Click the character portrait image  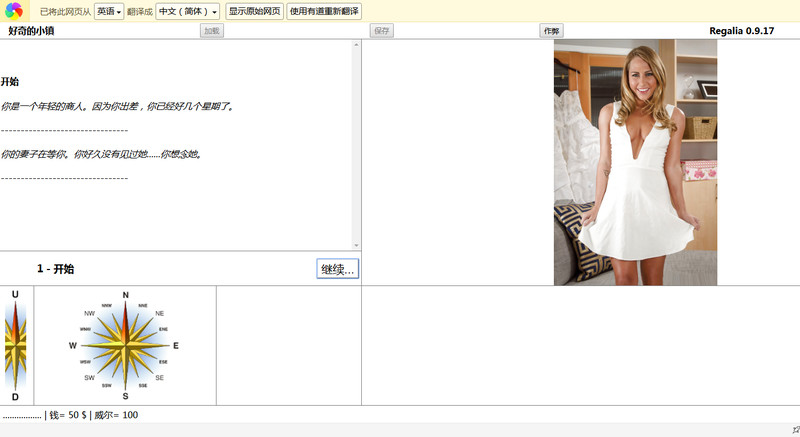[x=635, y=162]
